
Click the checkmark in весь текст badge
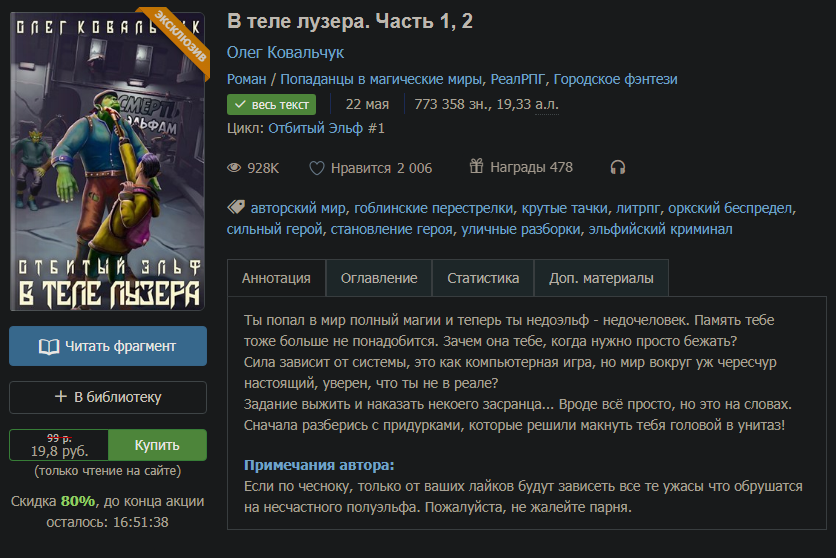pyautogui.click(x=240, y=104)
